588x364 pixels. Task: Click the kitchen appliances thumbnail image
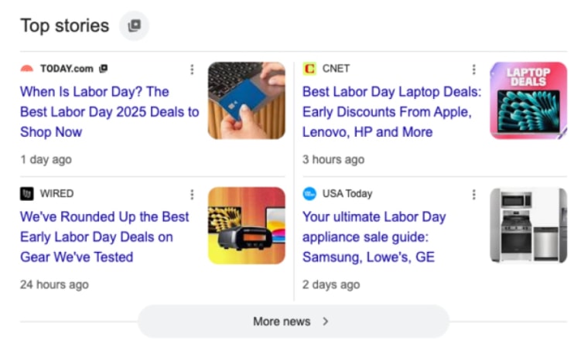pyautogui.click(x=528, y=225)
